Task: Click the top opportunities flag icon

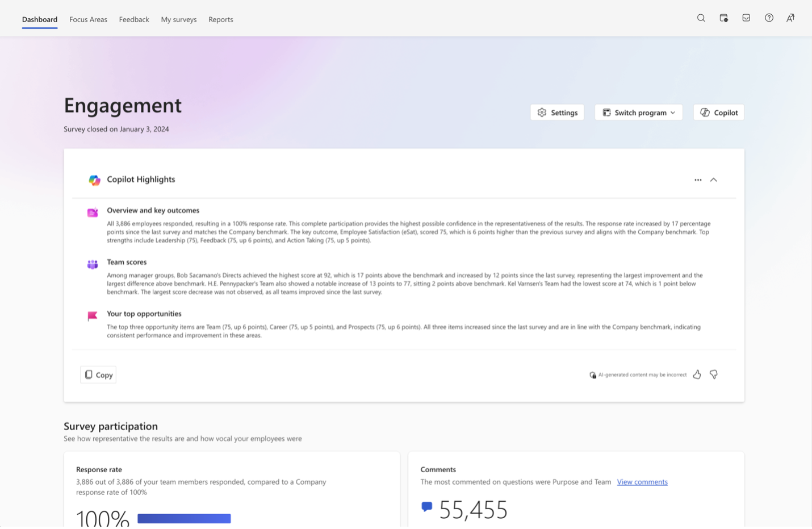Action: (x=93, y=316)
